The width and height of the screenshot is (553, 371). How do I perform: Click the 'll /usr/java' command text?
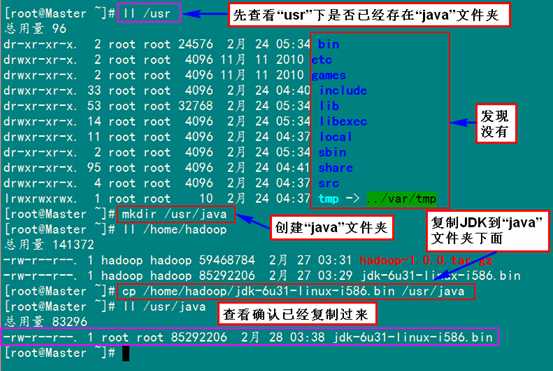164,306
